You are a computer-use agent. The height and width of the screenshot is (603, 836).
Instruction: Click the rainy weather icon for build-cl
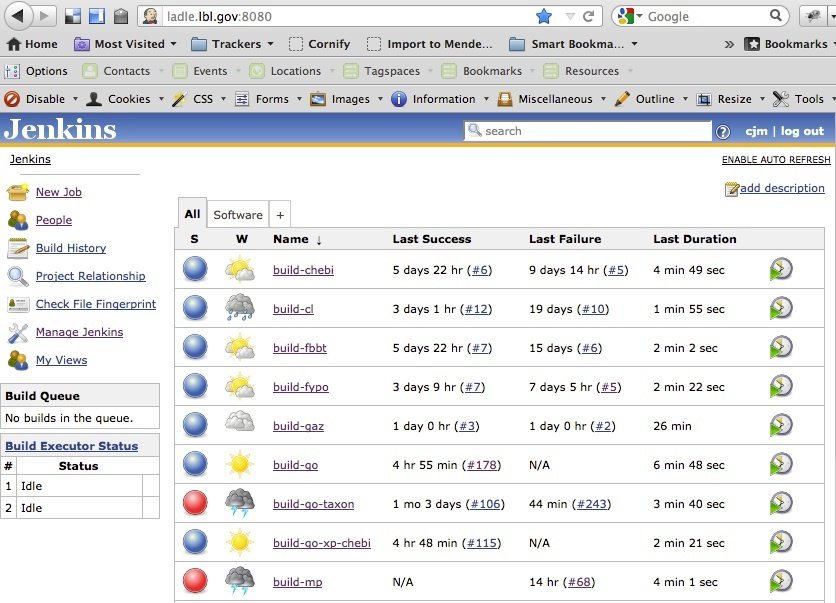240,308
